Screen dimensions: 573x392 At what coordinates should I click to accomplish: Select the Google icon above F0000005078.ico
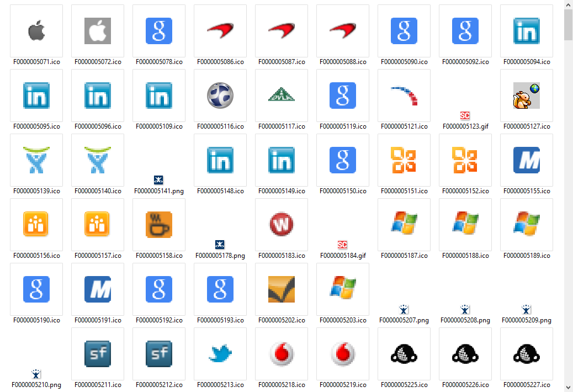pos(159,31)
